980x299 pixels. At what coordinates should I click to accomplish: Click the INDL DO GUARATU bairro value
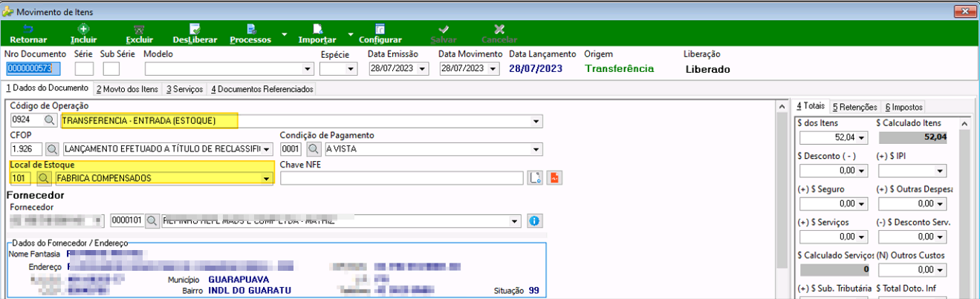pyautogui.click(x=250, y=290)
